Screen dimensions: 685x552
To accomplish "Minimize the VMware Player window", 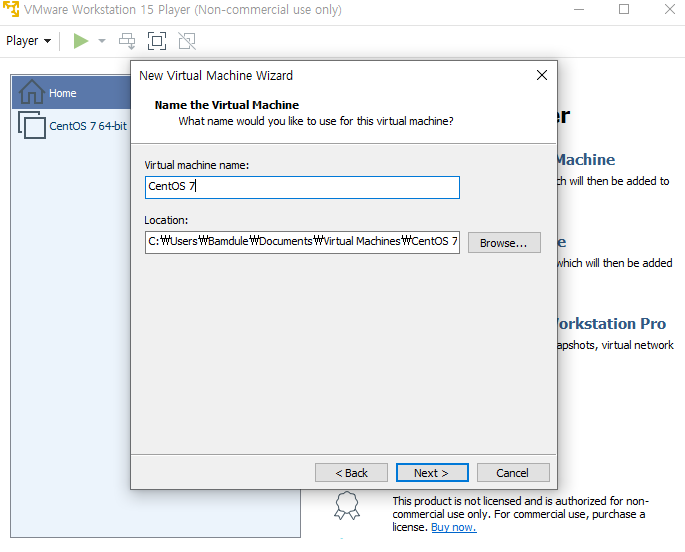I will click(579, 9).
